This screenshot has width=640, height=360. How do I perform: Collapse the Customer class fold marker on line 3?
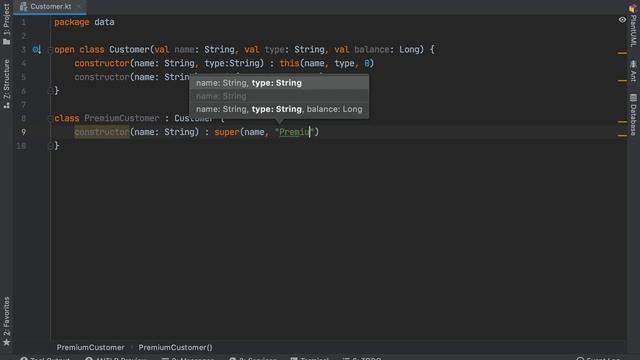click(x=50, y=50)
